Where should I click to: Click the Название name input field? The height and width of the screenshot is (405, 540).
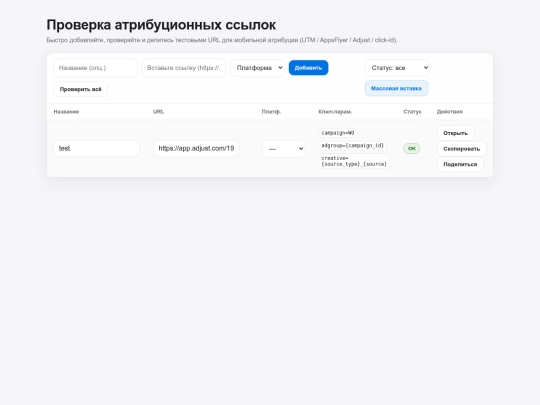[95, 68]
